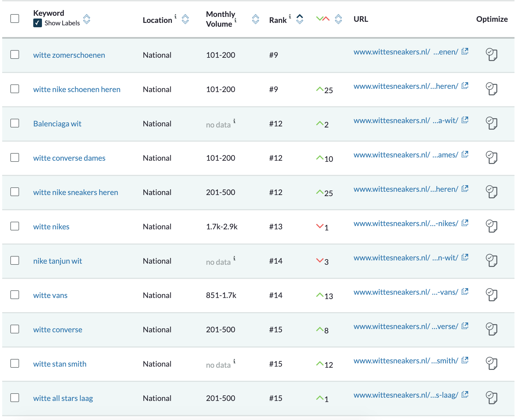
Task: Select the Balenciaga wit row checkbox
Action: (x=15, y=123)
